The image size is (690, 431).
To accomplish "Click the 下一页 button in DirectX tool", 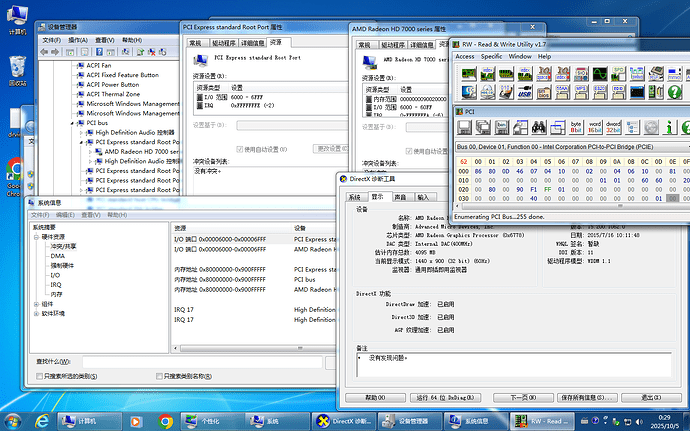I will tap(517, 397).
